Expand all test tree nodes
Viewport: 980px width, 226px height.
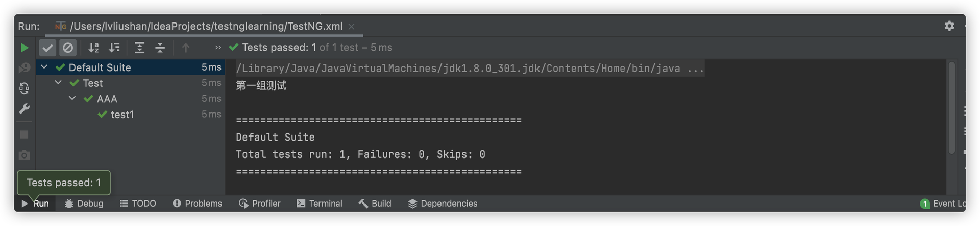tap(139, 48)
